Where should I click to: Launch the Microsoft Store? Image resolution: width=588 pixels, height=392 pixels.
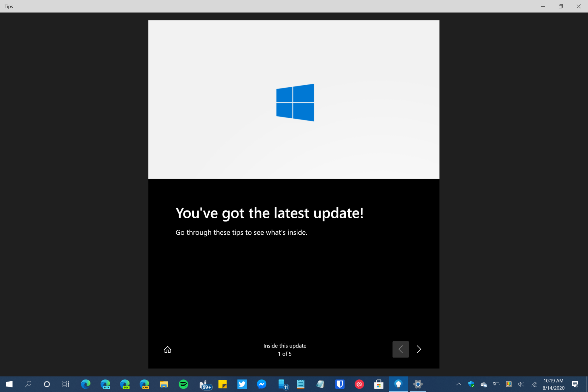point(379,384)
